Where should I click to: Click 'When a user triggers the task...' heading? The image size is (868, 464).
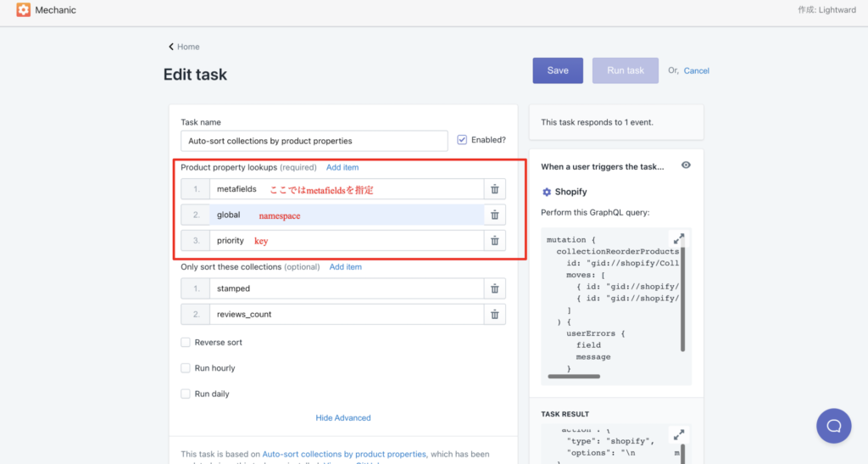[x=603, y=166]
